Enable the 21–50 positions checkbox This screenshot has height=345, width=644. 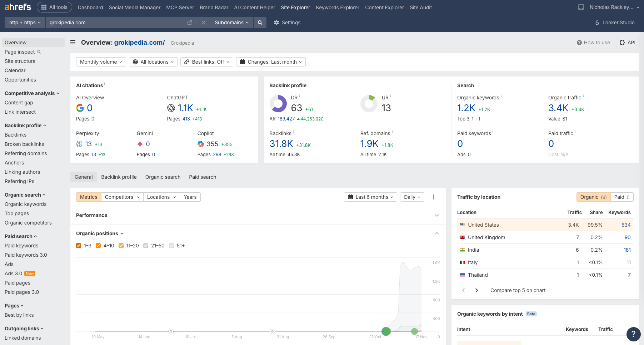click(x=145, y=246)
